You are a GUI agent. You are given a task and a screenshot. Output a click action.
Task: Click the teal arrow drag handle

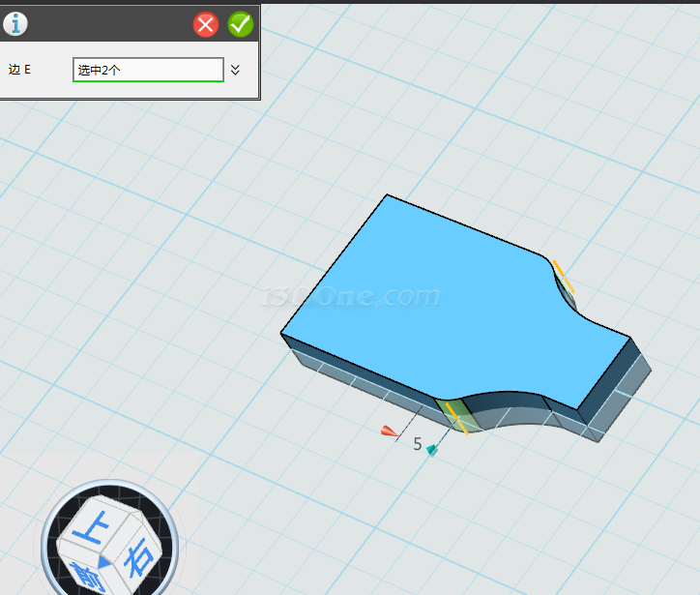click(432, 449)
